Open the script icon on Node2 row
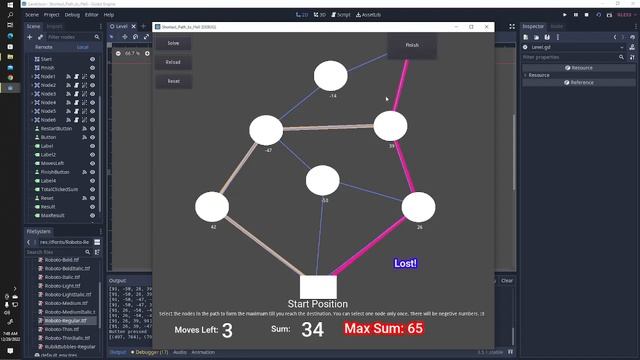The width and height of the screenshot is (640, 360). click(x=76, y=85)
